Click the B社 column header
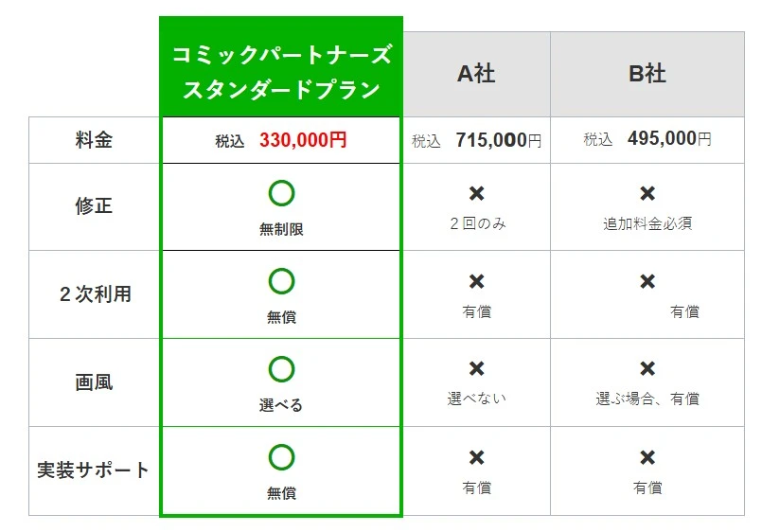The image size is (762, 532). click(x=647, y=74)
